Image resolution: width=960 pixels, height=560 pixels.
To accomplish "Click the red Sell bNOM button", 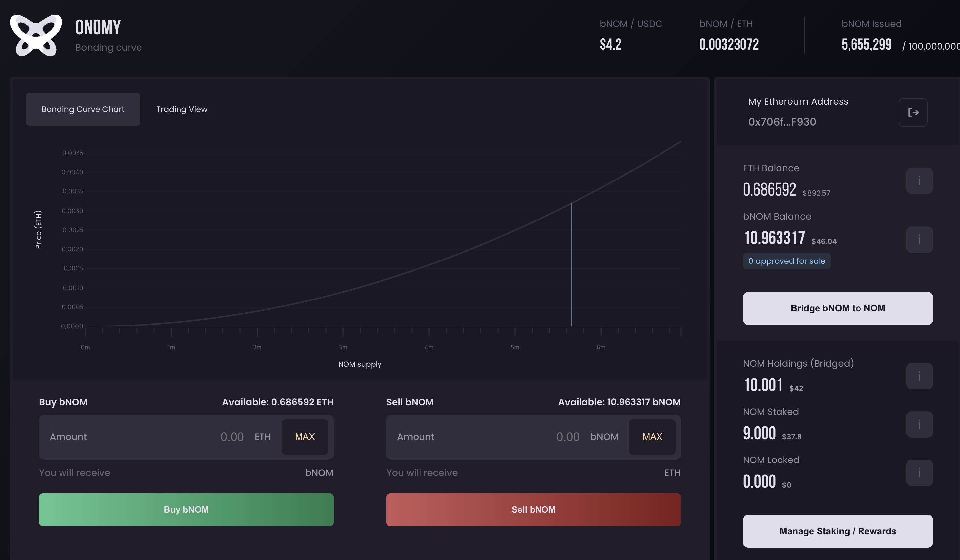I will click(x=533, y=510).
